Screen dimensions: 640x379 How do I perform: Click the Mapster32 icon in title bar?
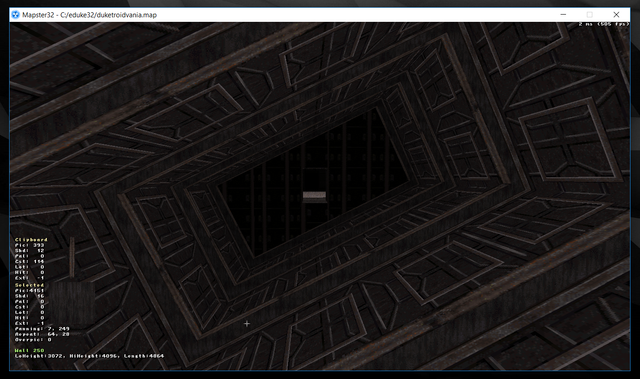coord(16,15)
